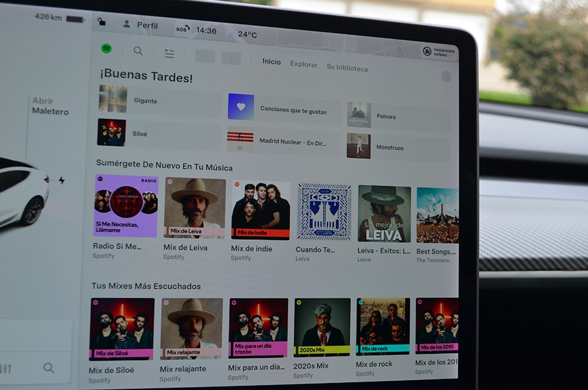Screen dimensions: 588x390
Task: Open the Siloé shortcut card
Action: pos(158,133)
